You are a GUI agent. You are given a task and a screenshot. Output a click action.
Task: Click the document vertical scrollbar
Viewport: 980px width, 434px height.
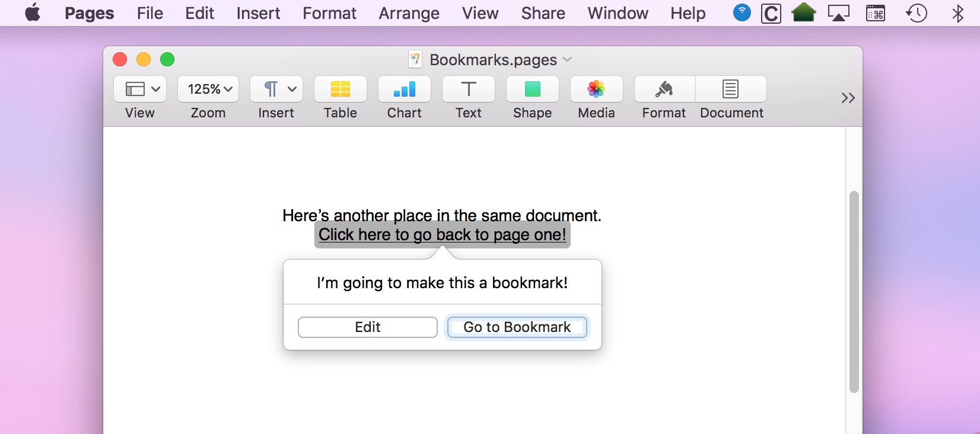point(854,292)
